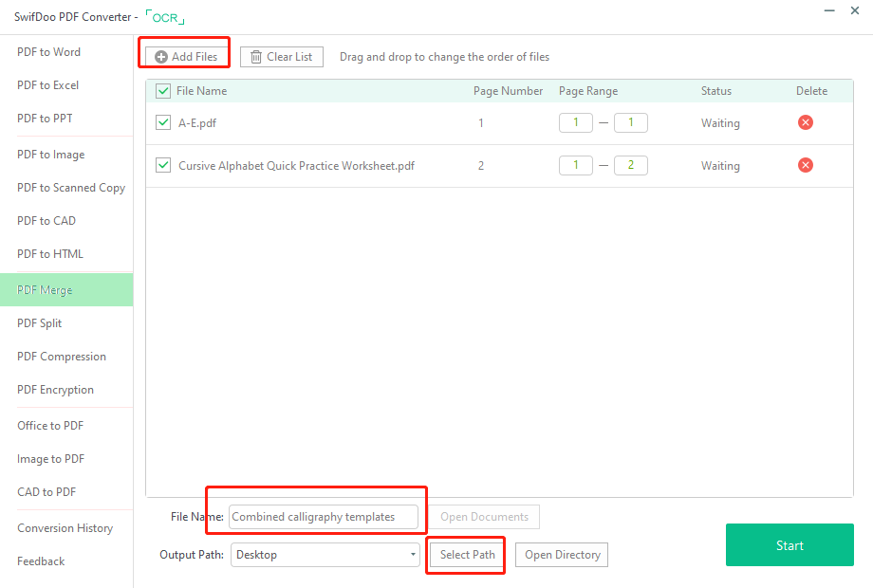Click the Waiting status of A-E.pdf
Screen dimensions: 873x588
[x=720, y=123]
